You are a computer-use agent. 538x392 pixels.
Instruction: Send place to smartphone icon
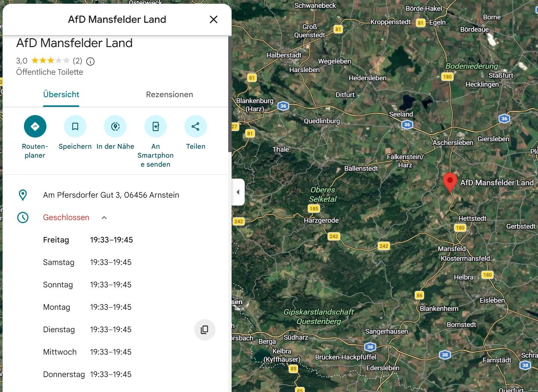click(x=156, y=126)
